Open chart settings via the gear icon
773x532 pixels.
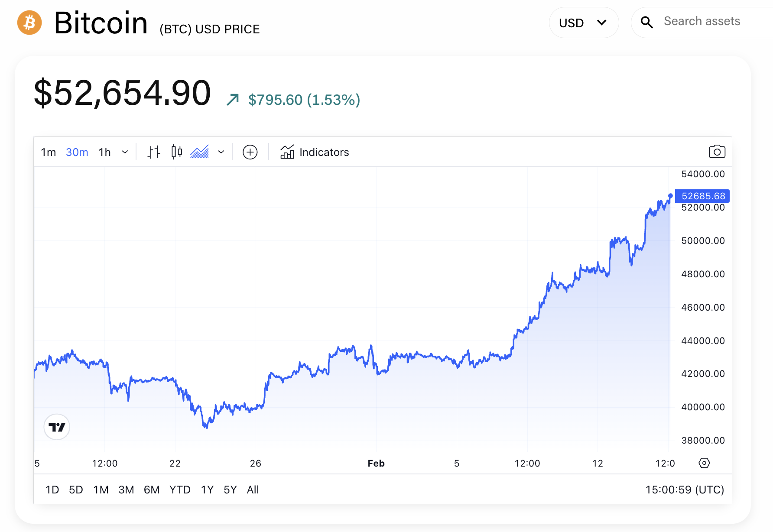coord(704,463)
